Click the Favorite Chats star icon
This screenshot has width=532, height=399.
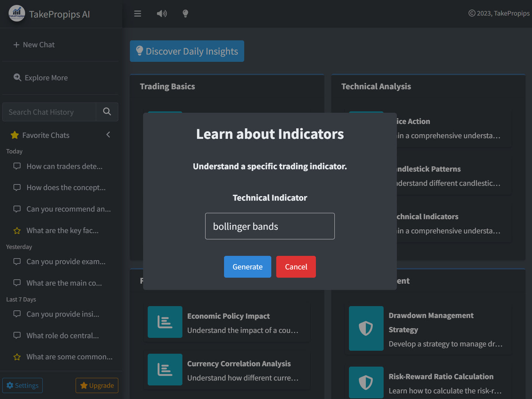click(15, 135)
